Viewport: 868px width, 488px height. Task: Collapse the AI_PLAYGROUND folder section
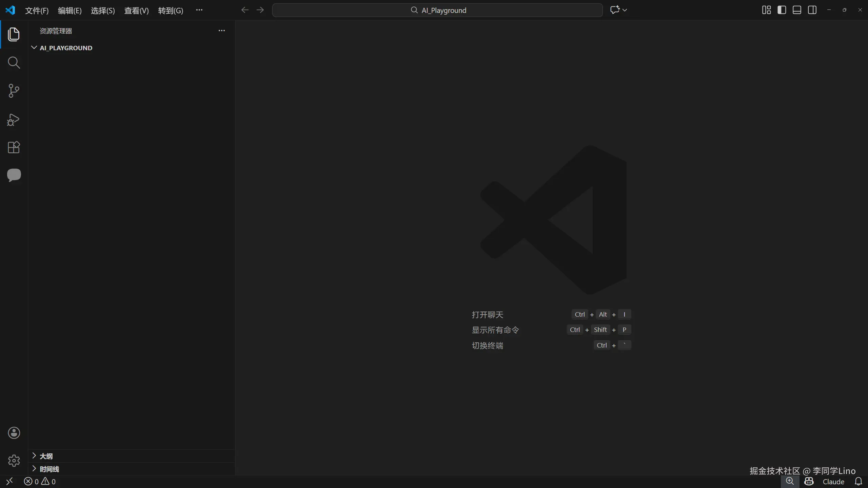coord(66,48)
